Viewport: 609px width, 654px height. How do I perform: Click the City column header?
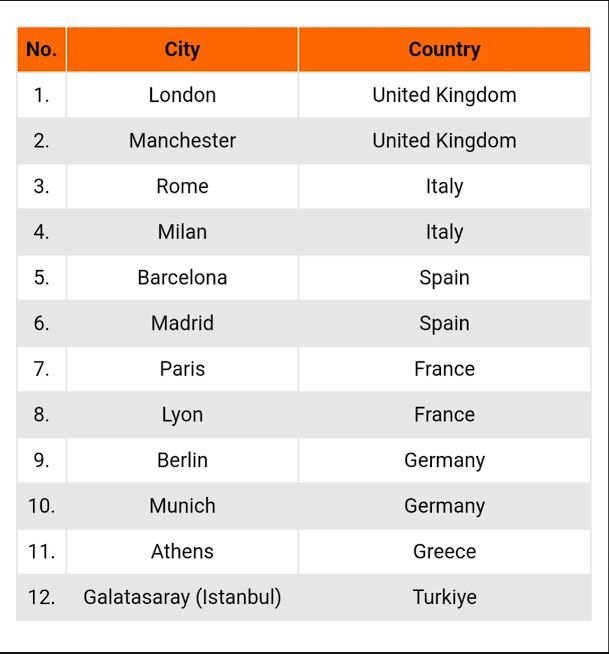pyautogui.click(x=182, y=49)
